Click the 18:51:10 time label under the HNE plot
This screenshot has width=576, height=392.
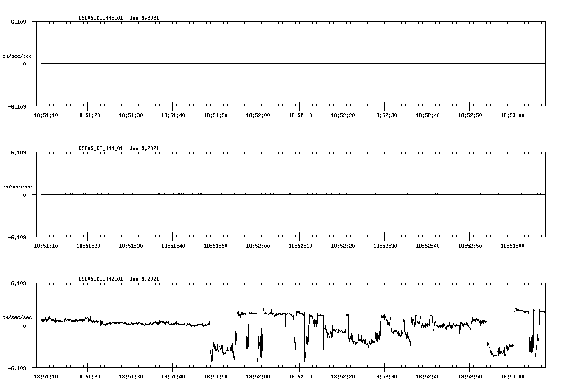coord(46,115)
